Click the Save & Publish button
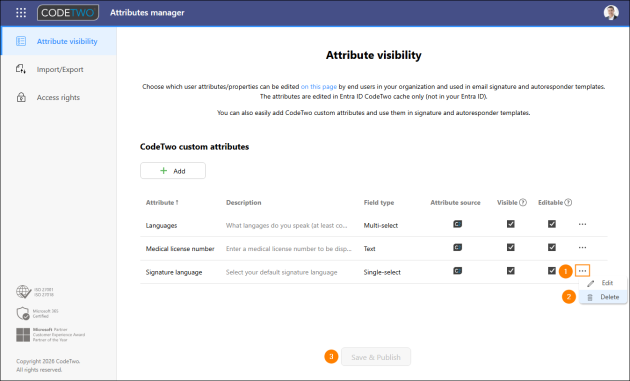The width and height of the screenshot is (630, 381). (376, 357)
